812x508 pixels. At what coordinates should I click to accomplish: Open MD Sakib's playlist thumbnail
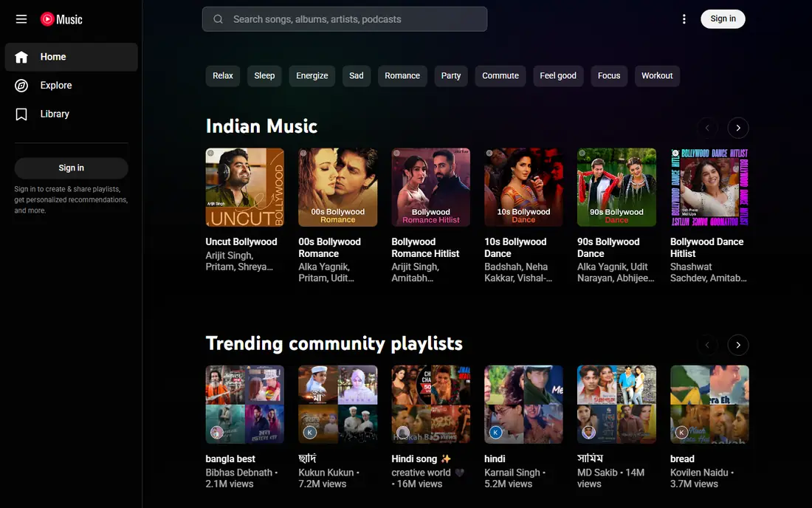[617, 405]
